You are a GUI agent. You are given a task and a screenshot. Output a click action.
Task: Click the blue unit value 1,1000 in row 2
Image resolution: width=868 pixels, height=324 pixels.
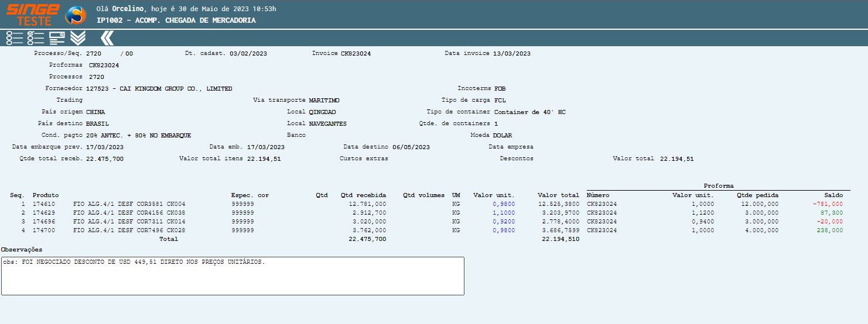(503, 213)
